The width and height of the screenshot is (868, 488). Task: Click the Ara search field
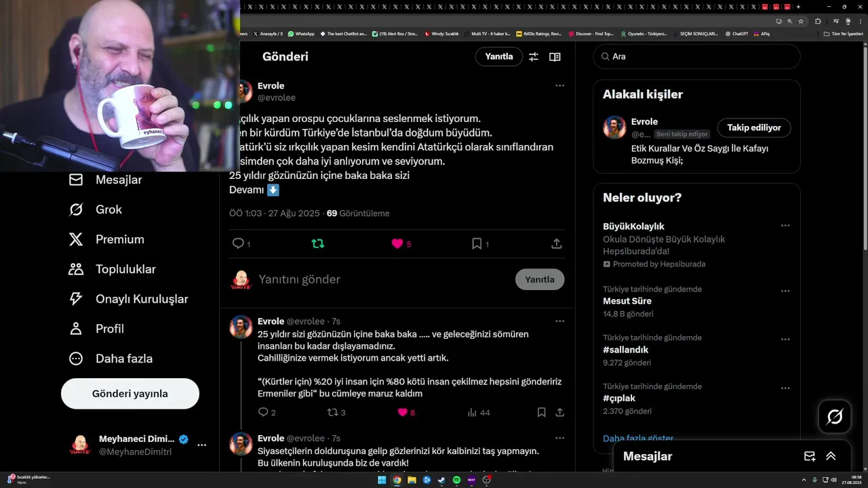click(697, 56)
